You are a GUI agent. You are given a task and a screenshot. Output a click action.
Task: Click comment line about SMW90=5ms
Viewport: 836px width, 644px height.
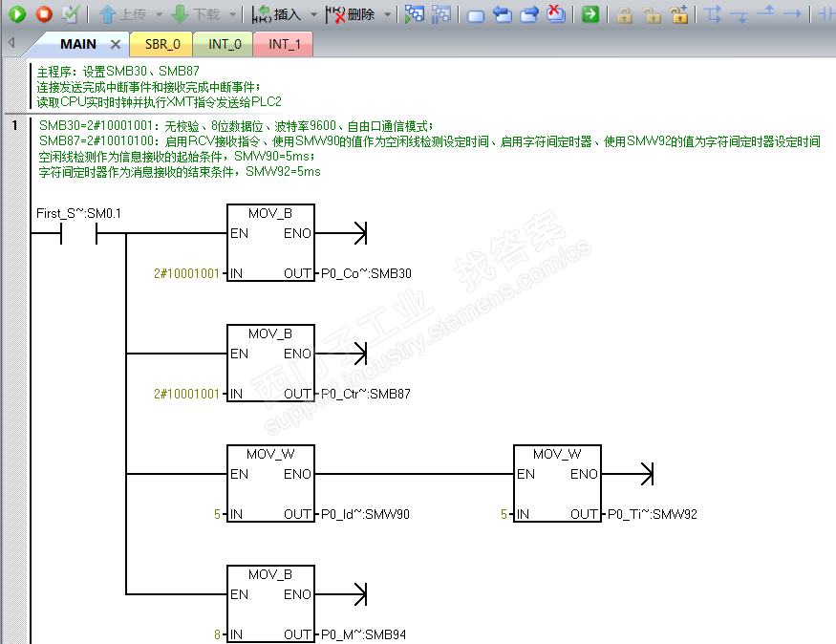click(x=177, y=156)
